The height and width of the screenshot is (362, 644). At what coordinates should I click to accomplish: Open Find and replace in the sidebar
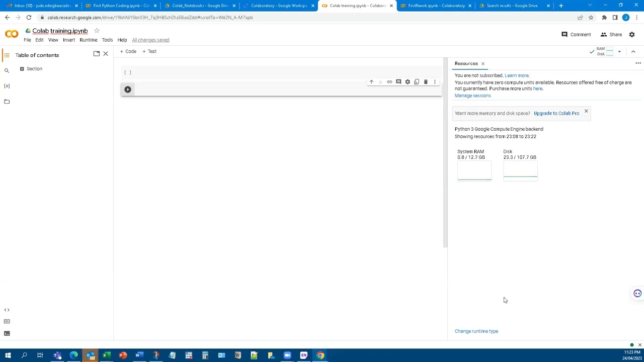click(7, 71)
